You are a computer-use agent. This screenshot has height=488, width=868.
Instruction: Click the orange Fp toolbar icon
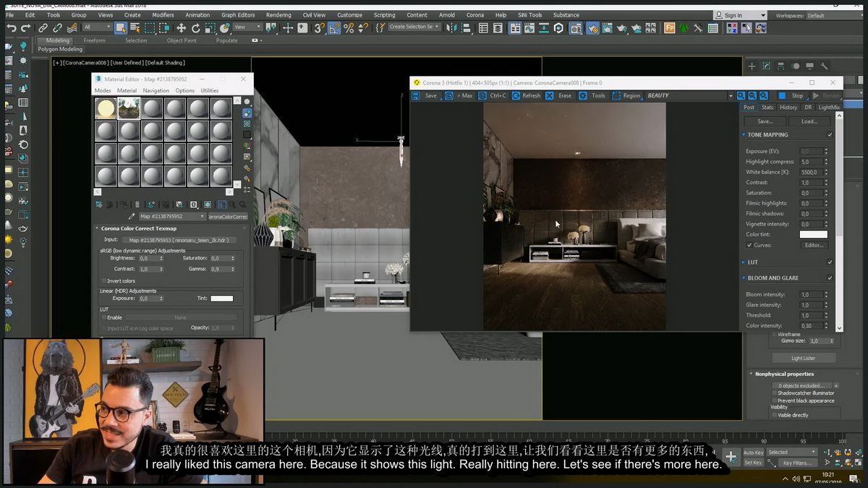(x=670, y=27)
